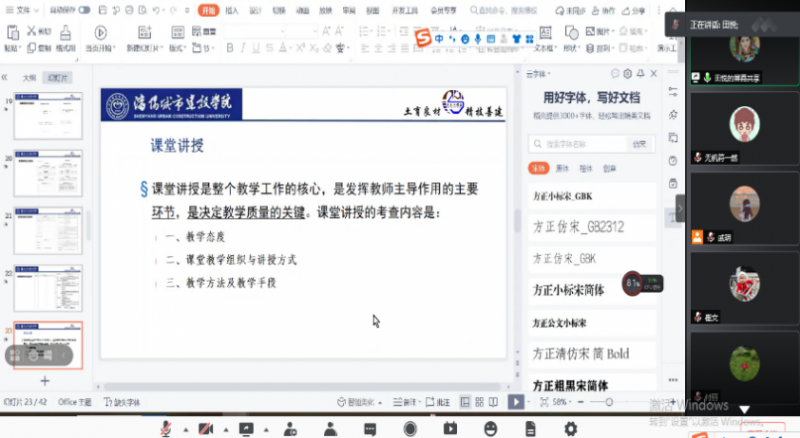Viewport: 800px width, 438px height.
Task: Open font panel settings gear icon
Action: (627, 73)
